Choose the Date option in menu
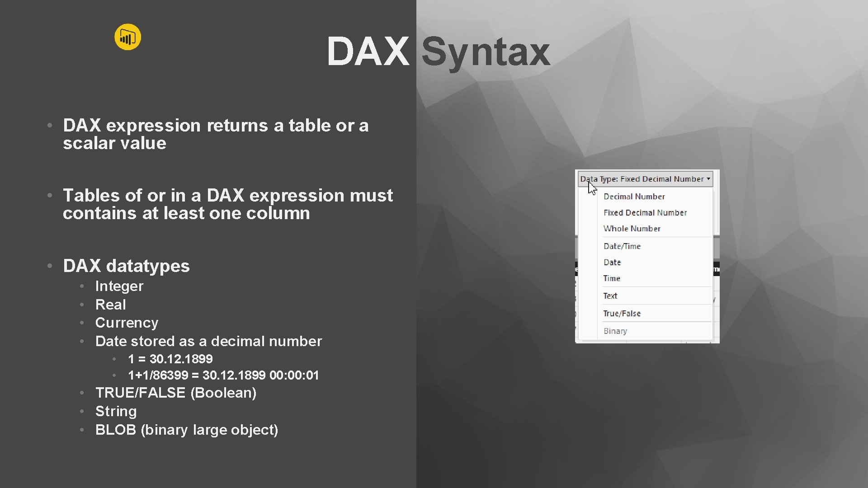Screen dimensions: 868x488 (x=612, y=263)
